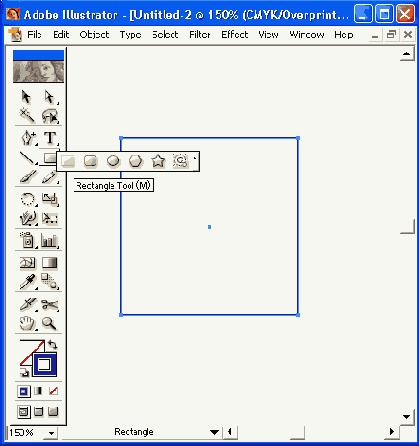The image size is (419, 446).
Task: Open the 150% zoom level dropdown
Action: tap(51, 433)
